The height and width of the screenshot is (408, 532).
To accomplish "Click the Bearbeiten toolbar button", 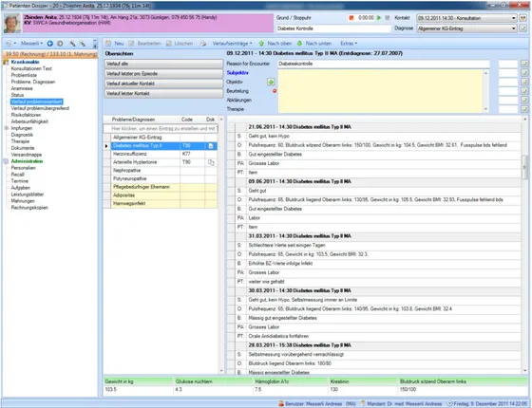I will pyautogui.click(x=144, y=44).
